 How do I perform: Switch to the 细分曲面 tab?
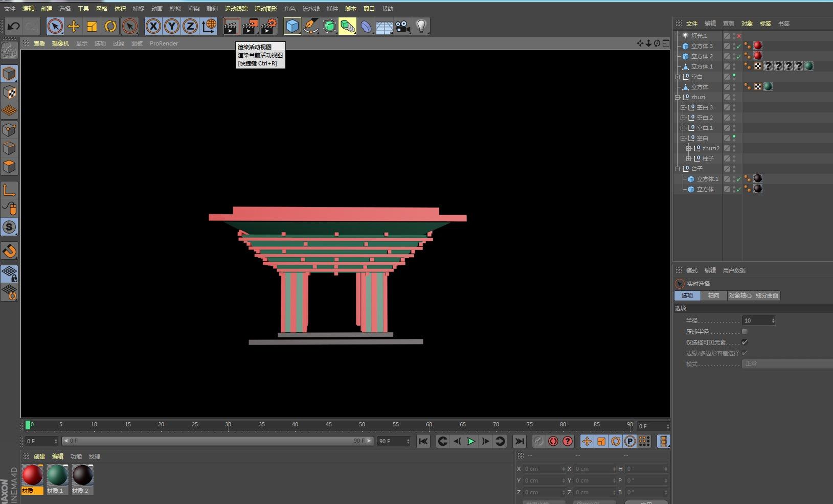pos(767,295)
